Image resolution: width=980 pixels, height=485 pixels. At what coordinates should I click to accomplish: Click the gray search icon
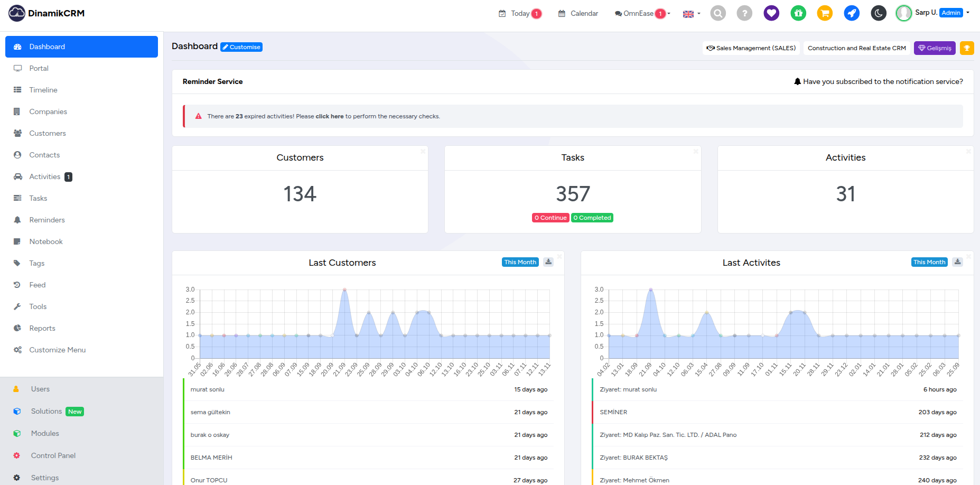coord(717,13)
